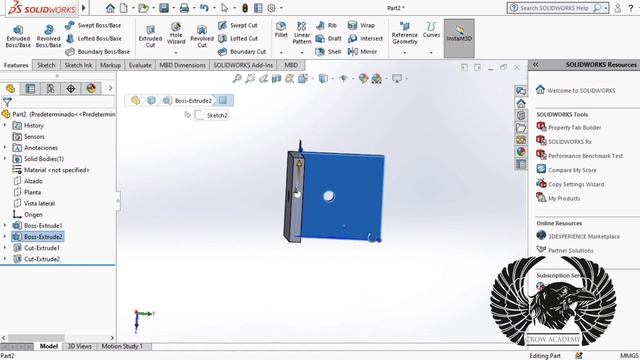The image size is (640, 360).
Task: Select the Boundary Boss/Base command
Action: coord(98,52)
